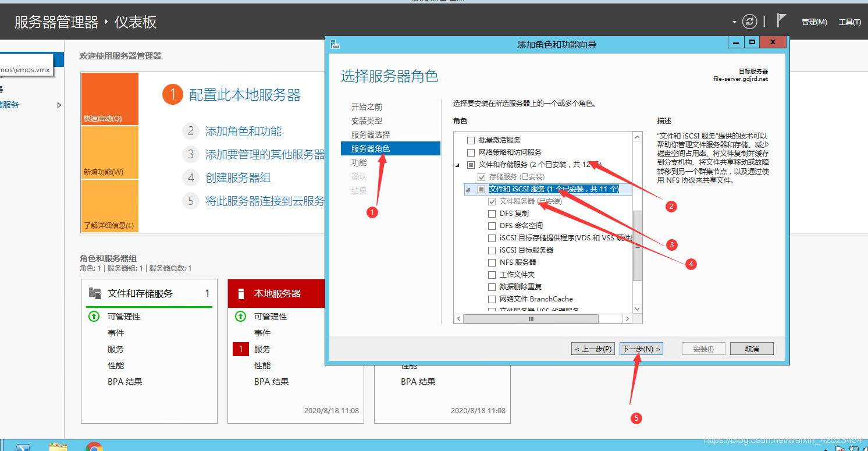Select the 存储服务 (已安装) row
The image size is (868, 451).
click(517, 177)
